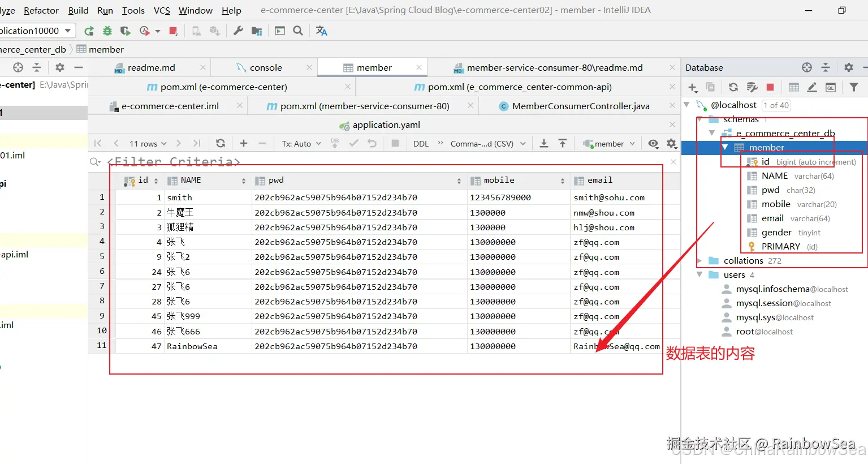Start debugging with the green bug icon
The width and height of the screenshot is (868, 464).
(x=107, y=31)
